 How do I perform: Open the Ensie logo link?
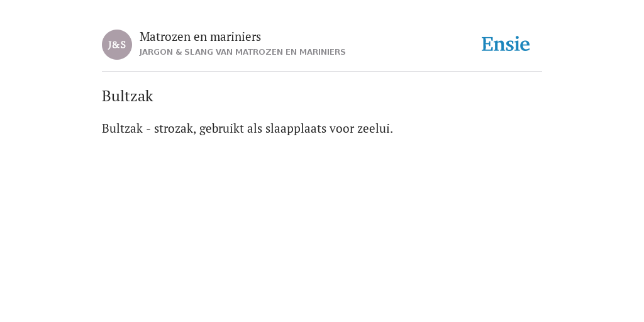[506, 44]
